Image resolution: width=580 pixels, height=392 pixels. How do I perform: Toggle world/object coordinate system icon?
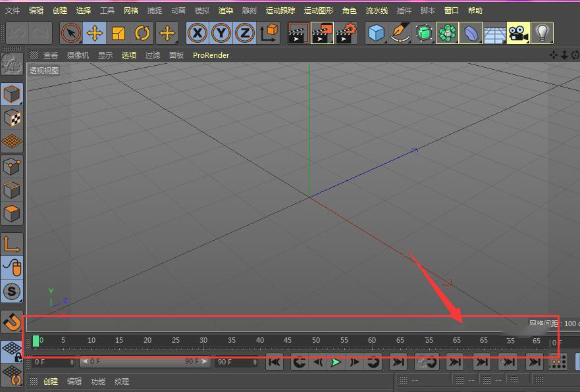pyautogui.click(x=269, y=34)
